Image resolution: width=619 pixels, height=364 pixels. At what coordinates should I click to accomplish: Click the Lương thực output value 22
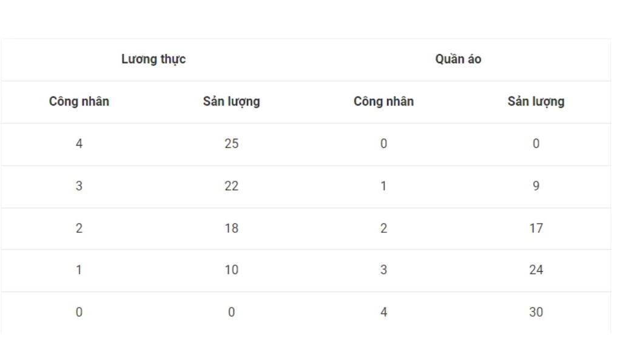[231, 186]
